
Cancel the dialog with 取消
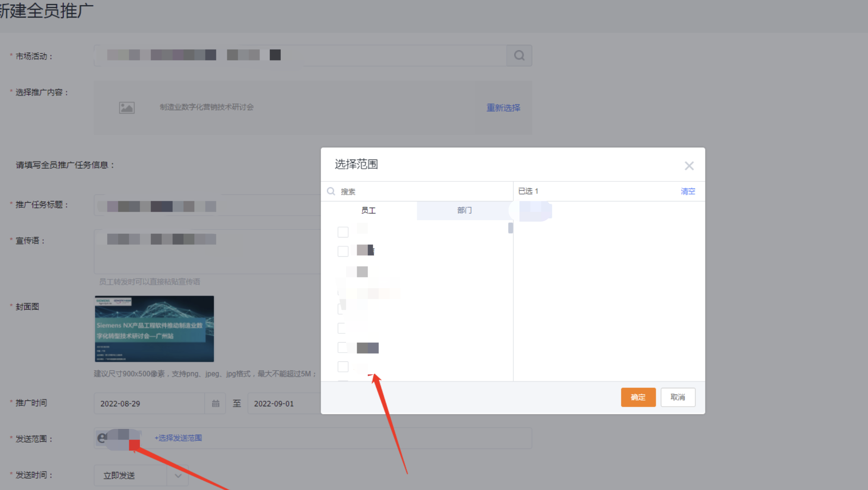click(678, 397)
